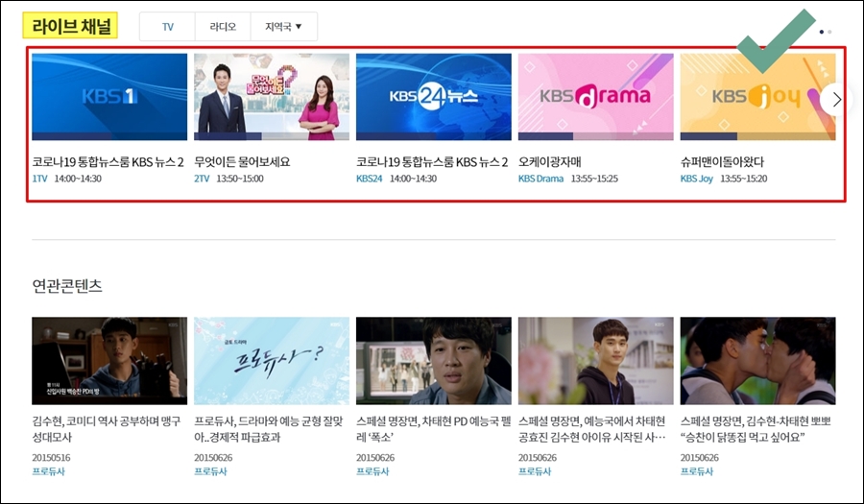Click the KBS Drama progress bar
864x504 pixels.
tap(595, 136)
